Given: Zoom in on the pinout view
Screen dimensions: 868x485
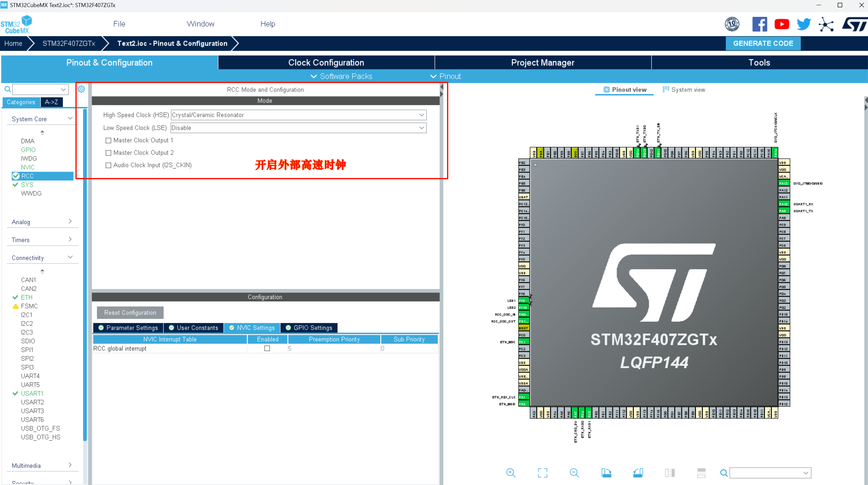Looking at the screenshot, I should click(511, 472).
